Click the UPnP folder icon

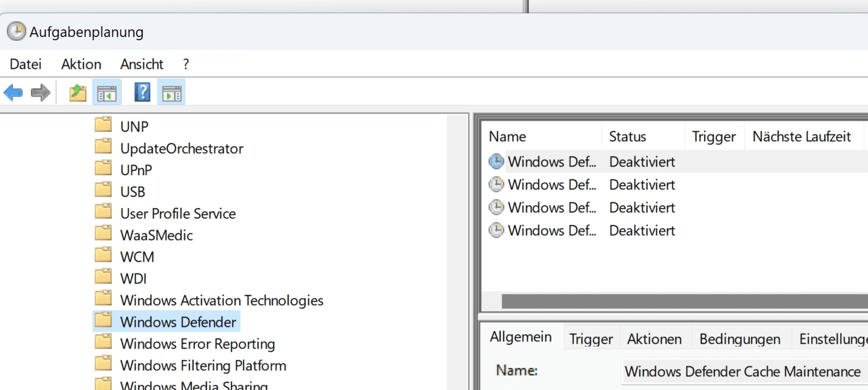point(103,168)
